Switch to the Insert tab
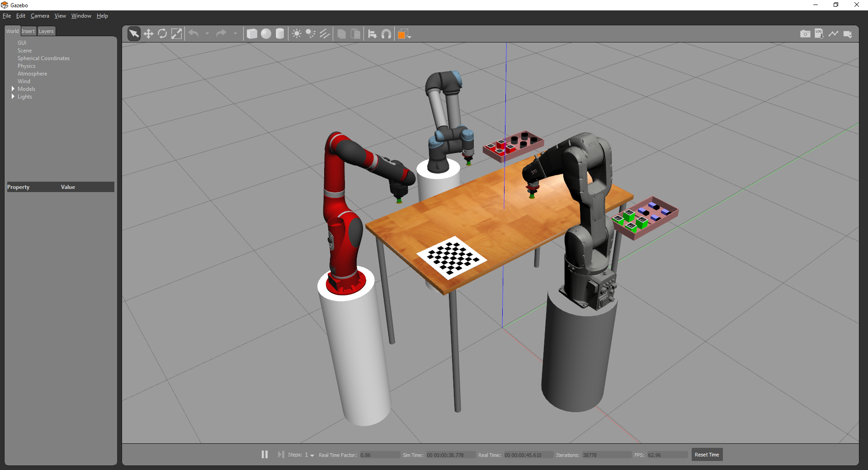 click(x=28, y=31)
